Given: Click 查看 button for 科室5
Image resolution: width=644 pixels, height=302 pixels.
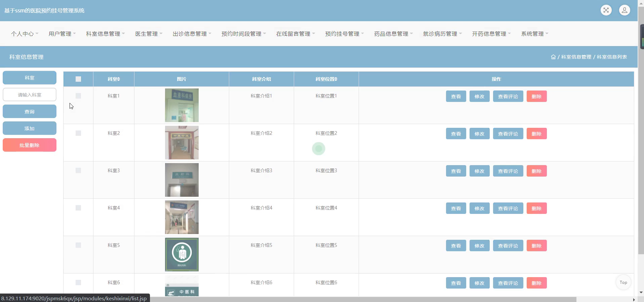Looking at the screenshot, I should coord(456,246).
